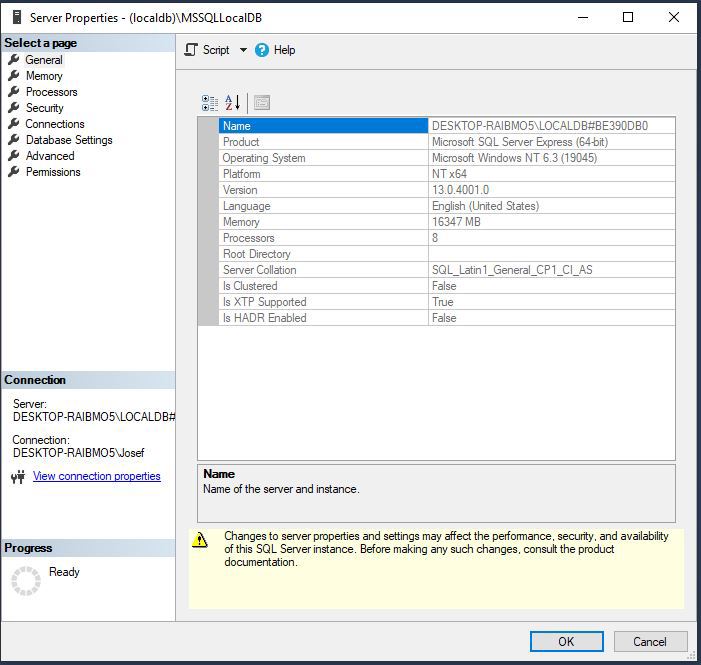Click the yellow warning triangle icon

(x=199, y=540)
